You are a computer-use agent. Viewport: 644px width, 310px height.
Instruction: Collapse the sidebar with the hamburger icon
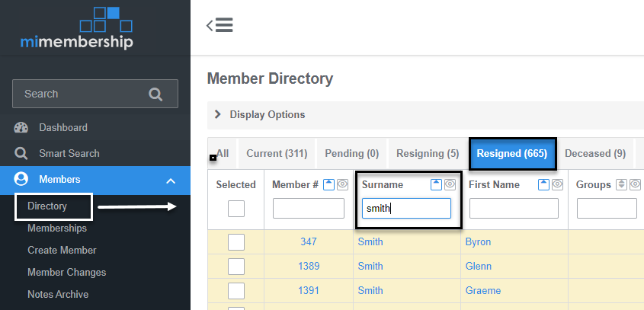coord(219,25)
